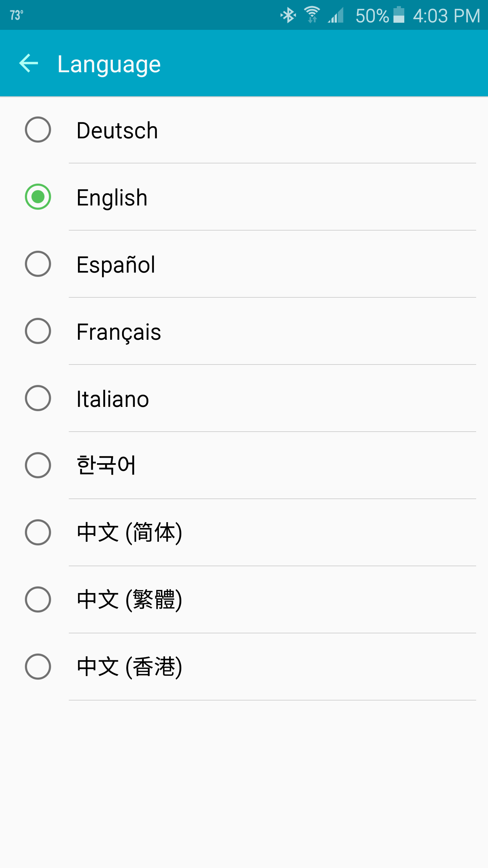Tap the back arrow icon
This screenshot has height=868, width=488.
[x=29, y=63]
